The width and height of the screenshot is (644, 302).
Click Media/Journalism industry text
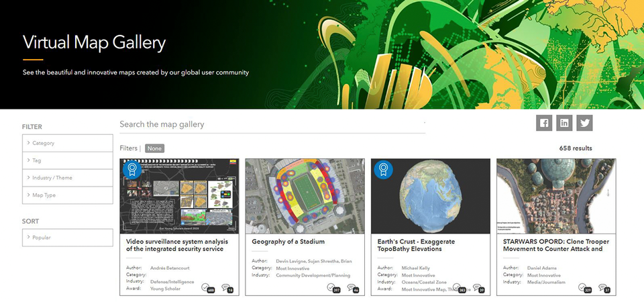coord(546,283)
